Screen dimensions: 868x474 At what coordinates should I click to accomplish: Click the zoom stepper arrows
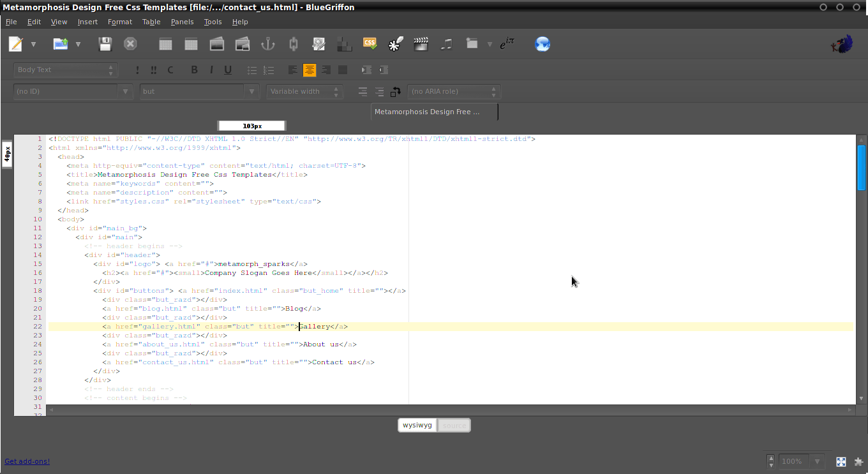(x=772, y=461)
